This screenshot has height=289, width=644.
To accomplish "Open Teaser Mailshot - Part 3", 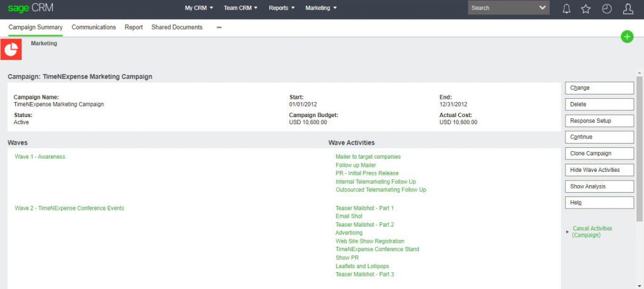I will [365, 274].
